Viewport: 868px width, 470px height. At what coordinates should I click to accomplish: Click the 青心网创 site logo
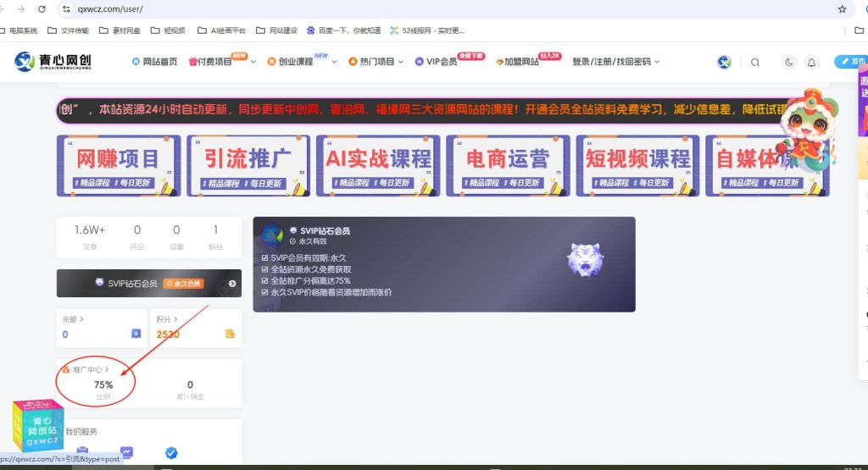point(53,61)
